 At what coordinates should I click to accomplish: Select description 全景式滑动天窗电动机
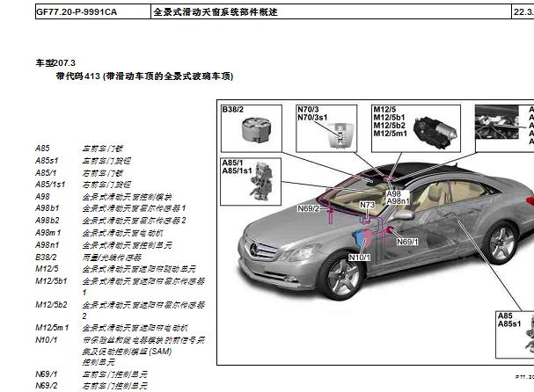122,233
